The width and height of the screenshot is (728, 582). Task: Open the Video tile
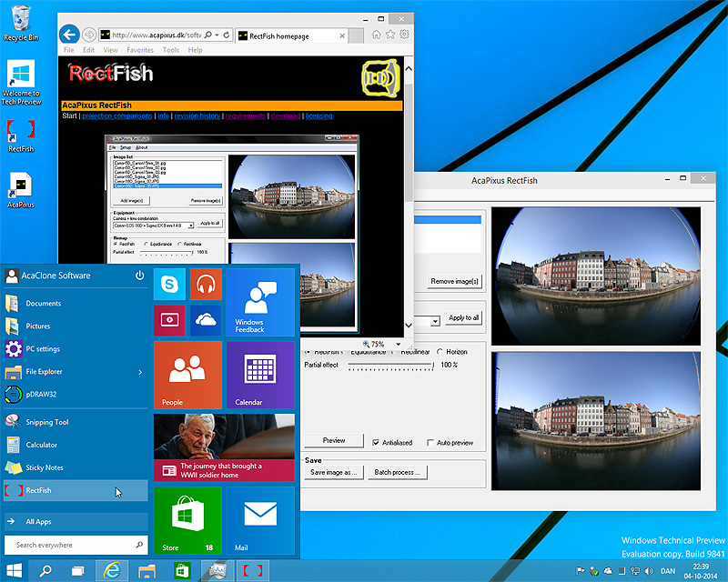169,320
